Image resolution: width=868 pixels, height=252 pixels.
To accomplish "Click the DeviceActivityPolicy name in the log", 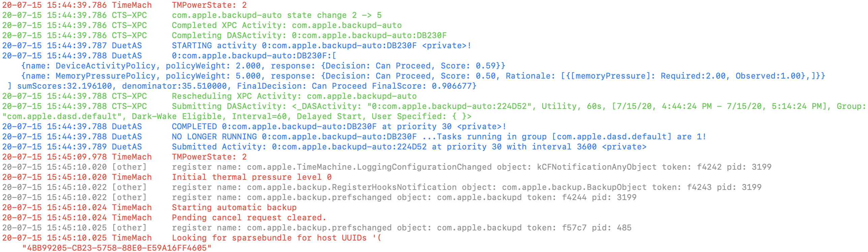I will [x=105, y=66].
